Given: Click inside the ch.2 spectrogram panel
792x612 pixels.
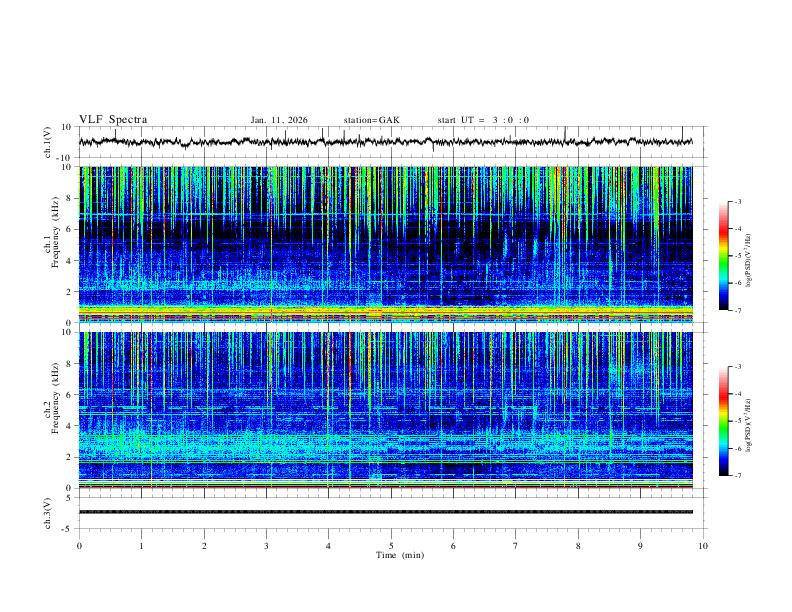Looking at the screenshot, I should point(386,410).
